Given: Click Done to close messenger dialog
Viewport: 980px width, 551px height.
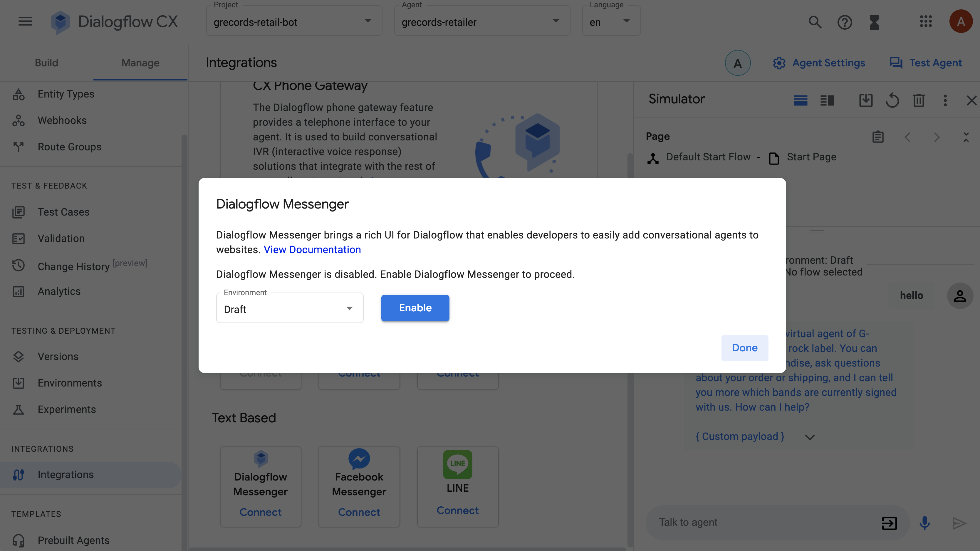Looking at the screenshot, I should [x=744, y=348].
